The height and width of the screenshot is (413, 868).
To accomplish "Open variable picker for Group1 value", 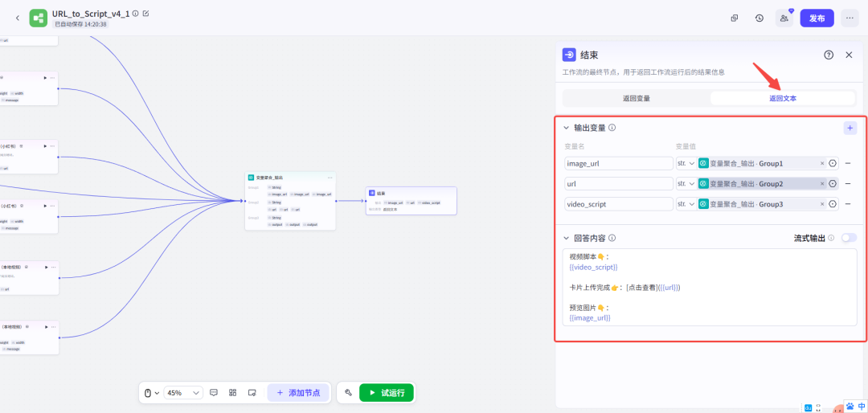I will 833,163.
